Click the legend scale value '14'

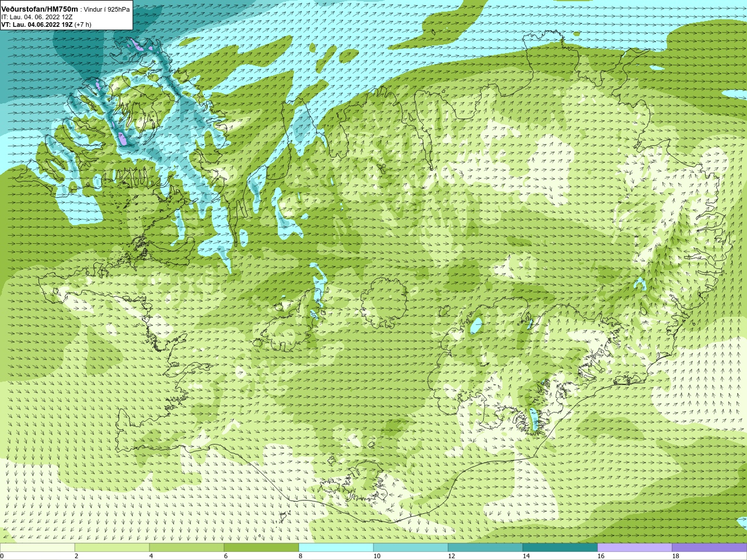(526, 556)
